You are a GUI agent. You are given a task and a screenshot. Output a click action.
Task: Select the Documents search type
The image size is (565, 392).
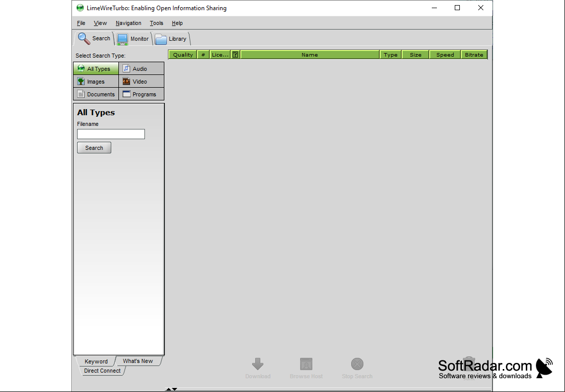96,94
